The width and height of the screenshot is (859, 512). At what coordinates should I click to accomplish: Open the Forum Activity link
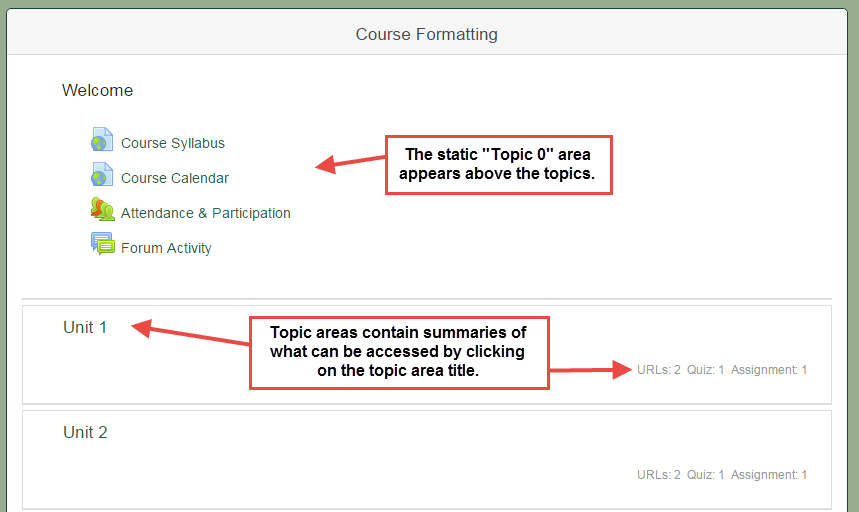pos(166,248)
